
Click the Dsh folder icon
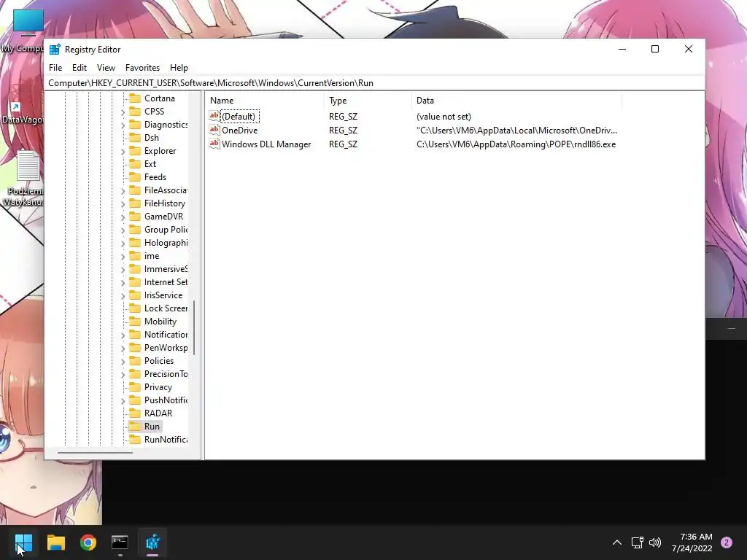point(135,138)
